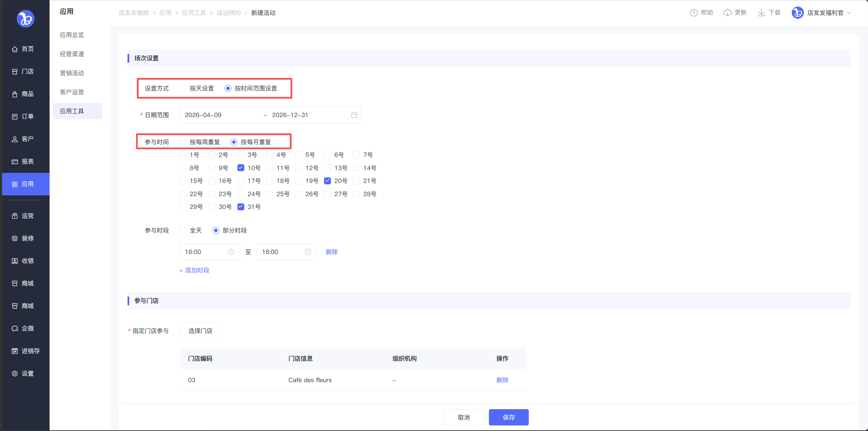868x431 pixels.
Task: Click the 添加时段 link
Action: (194, 270)
